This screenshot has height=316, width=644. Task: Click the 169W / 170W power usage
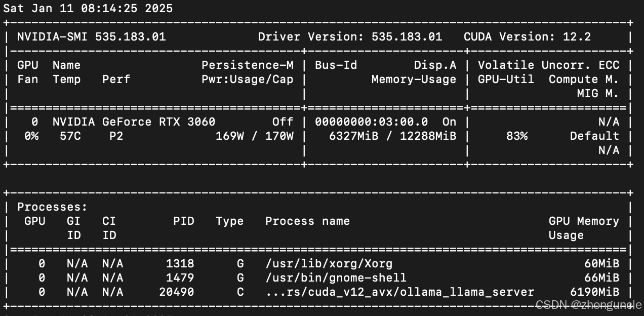point(254,136)
